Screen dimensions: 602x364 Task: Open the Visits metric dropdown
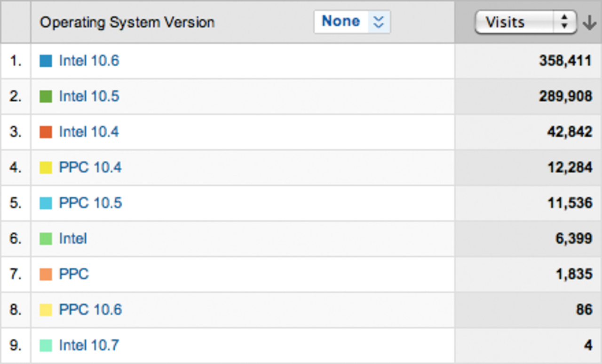(x=525, y=22)
